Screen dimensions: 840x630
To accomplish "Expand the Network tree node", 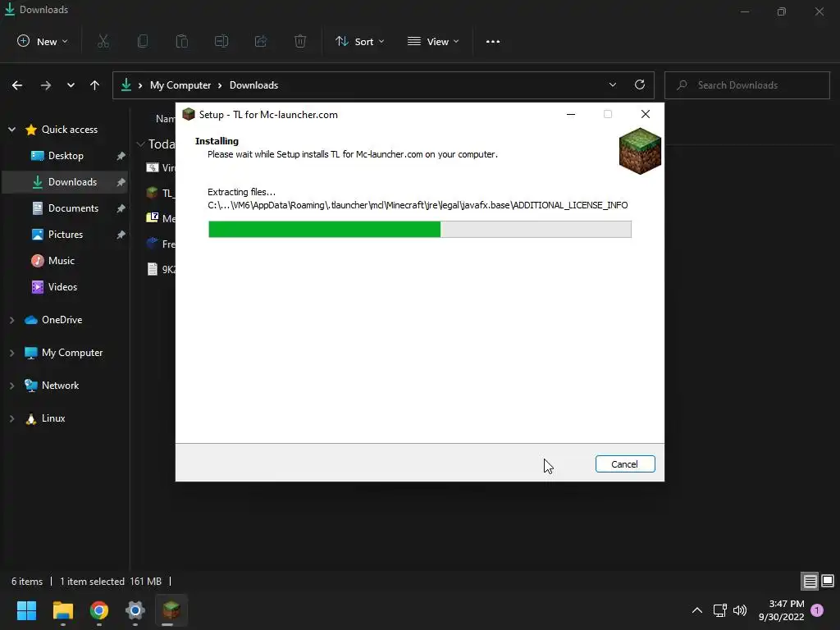I will tap(11, 386).
